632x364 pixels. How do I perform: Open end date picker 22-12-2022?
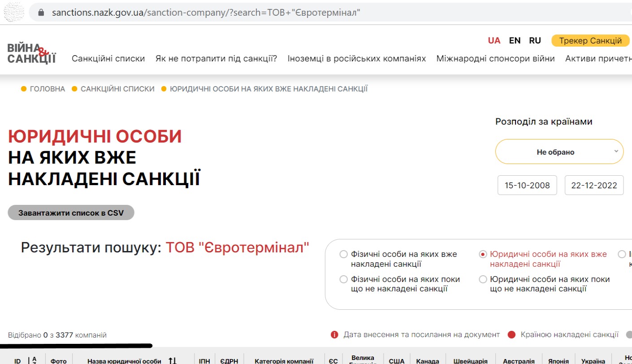click(x=594, y=185)
